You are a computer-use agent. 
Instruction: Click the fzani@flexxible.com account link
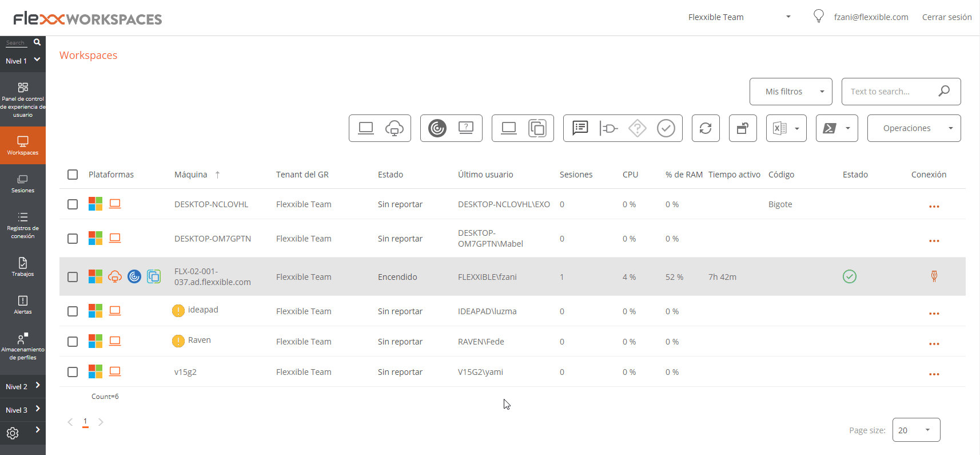tap(871, 17)
